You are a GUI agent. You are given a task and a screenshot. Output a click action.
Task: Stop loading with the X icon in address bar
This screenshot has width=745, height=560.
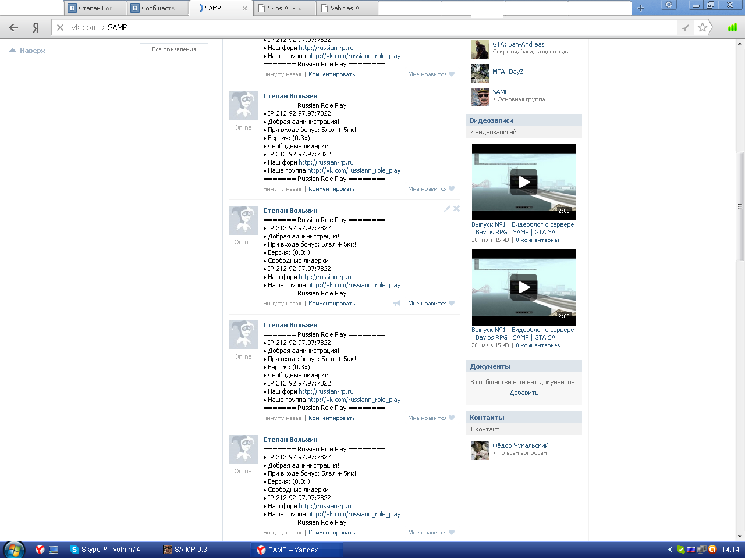60,27
